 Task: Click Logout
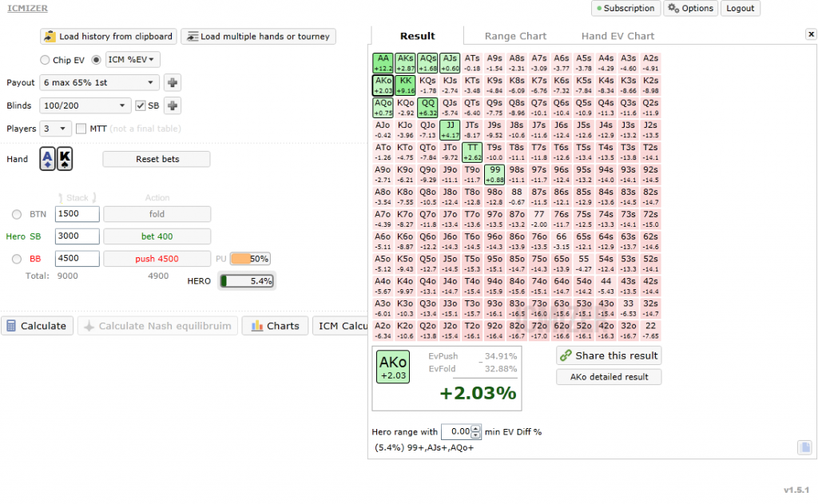741,8
